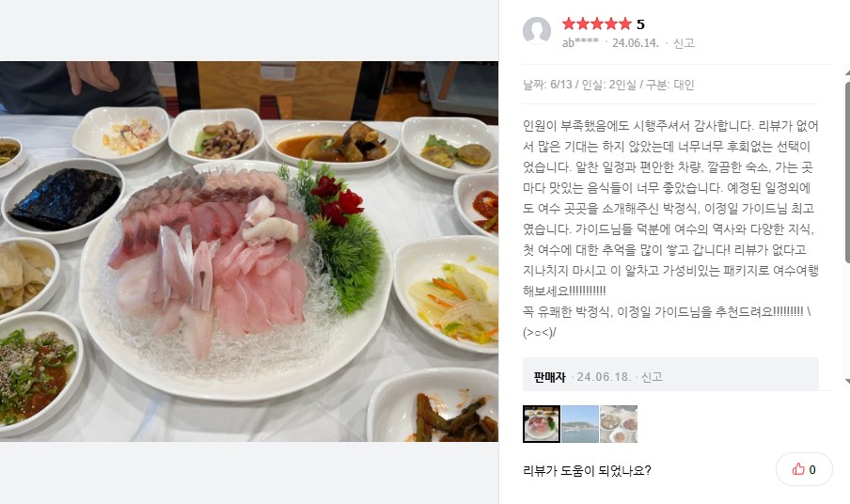Click the thumbs-up helpful icon
This screenshot has height=504, width=850.
coord(798,469)
